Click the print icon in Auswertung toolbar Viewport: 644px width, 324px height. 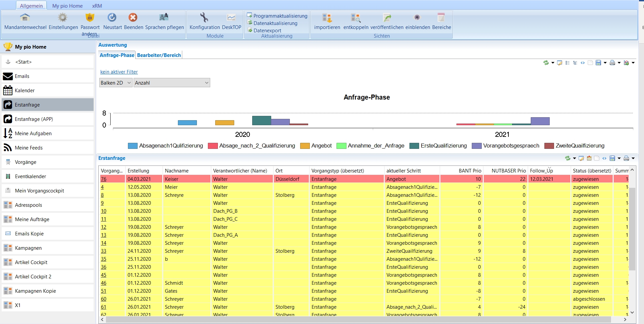point(612,63)
